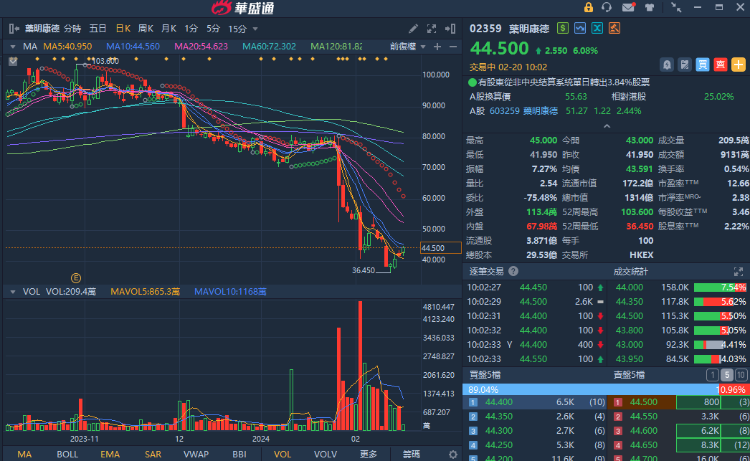Expand the tick trades panel icon
750x461 pixels.
738,272
